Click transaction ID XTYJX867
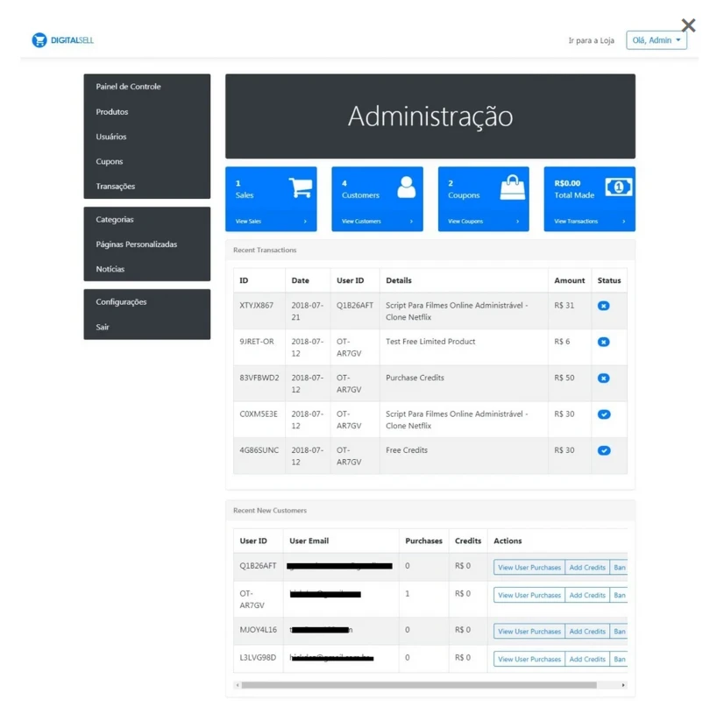The width and height of the screenshot is (717, 728). coord(256,306)
